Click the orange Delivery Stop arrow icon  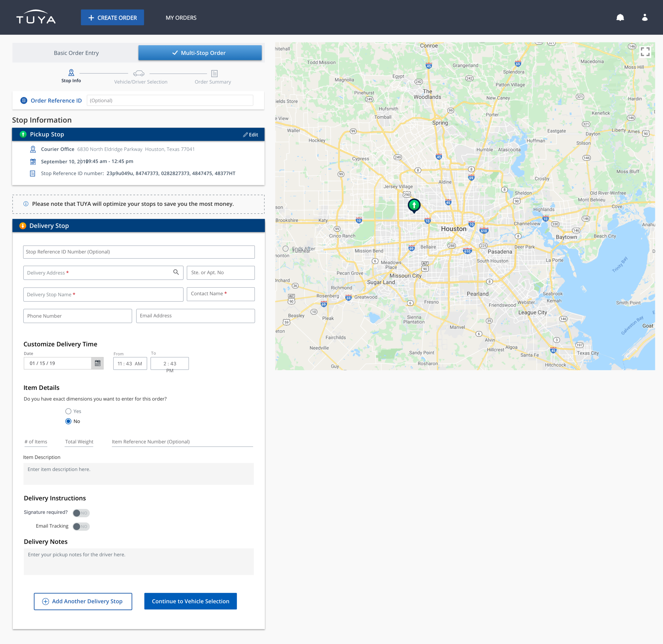tap(23, 226)
